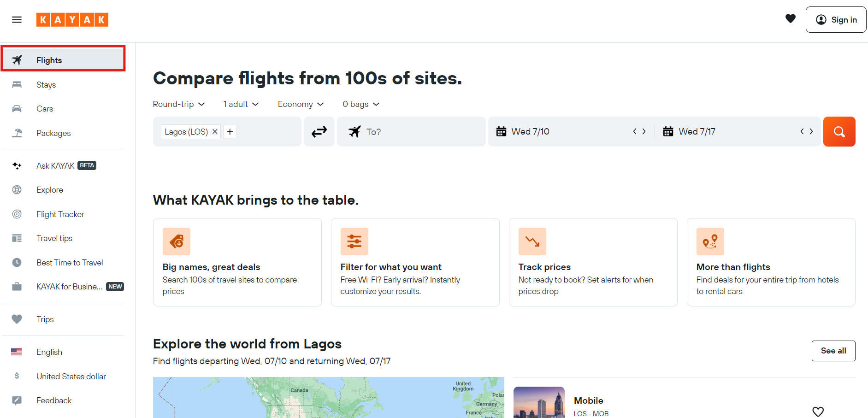
Task: Click the Track prices trend icon
Action: (532, 241)
